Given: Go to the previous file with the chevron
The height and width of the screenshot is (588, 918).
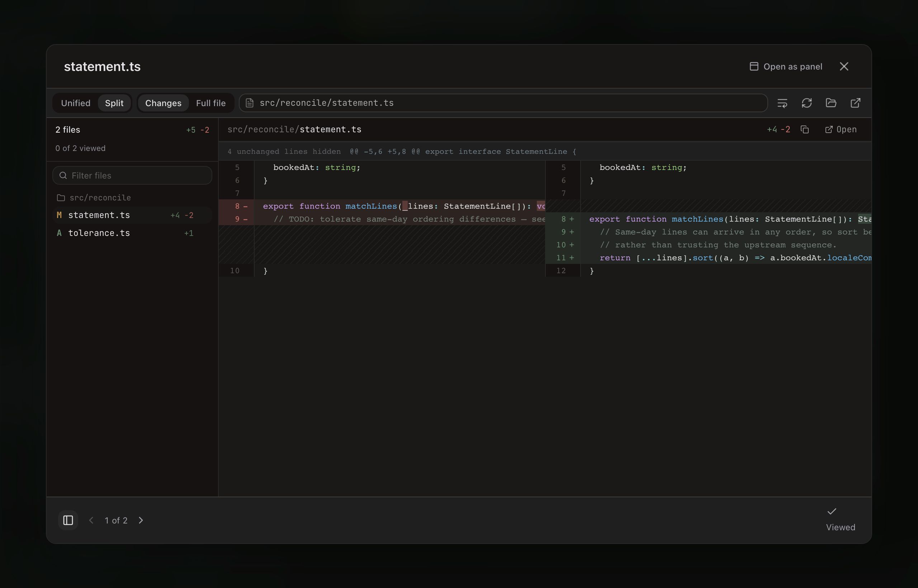Looking at the screenshot, I should point(91,520).
